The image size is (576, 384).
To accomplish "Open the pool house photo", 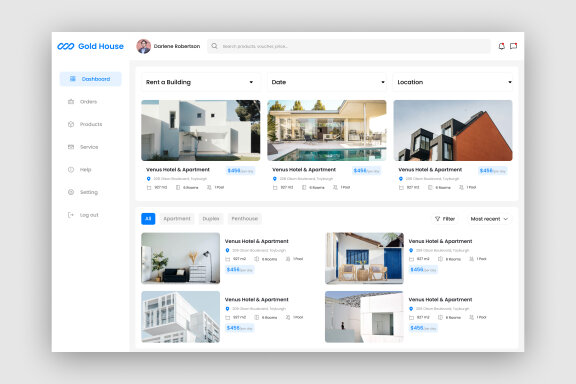I will click(327, 130).
